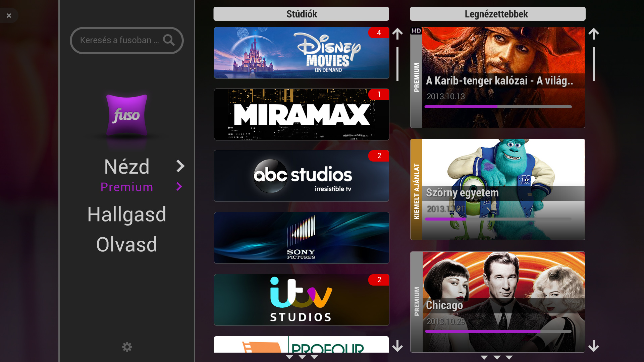Screen dimensions: 644x362
Task: Open the Disney Movies On Demand studio
Action: point(301,53)
